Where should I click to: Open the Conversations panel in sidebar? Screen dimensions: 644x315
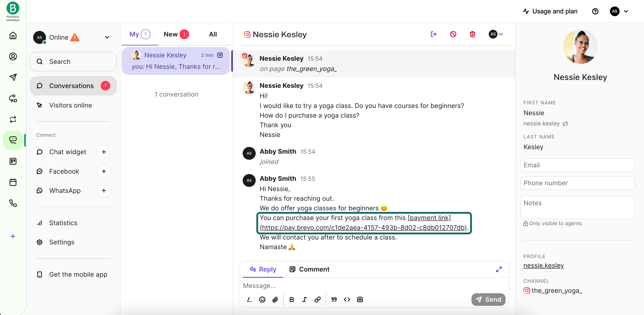[x=71, y=86]
